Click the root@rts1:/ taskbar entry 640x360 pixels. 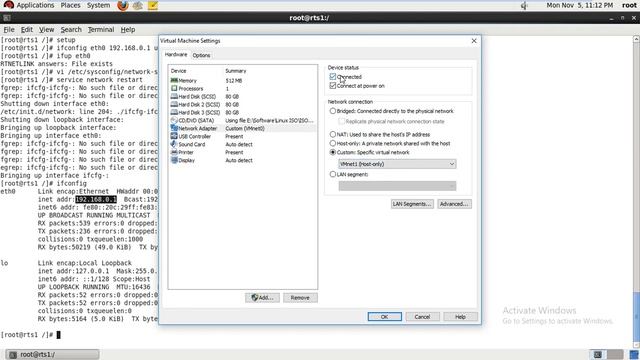(52, 354)
